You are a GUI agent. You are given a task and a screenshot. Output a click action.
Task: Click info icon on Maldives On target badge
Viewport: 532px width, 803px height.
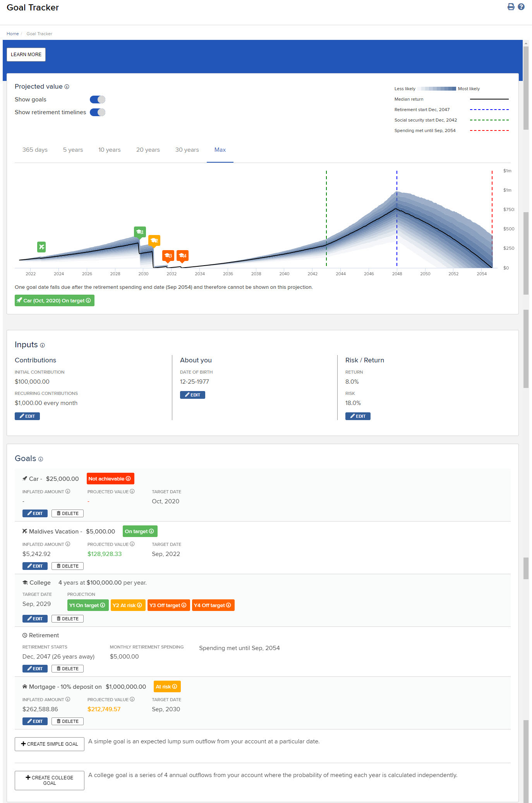(x=151, y=531)
